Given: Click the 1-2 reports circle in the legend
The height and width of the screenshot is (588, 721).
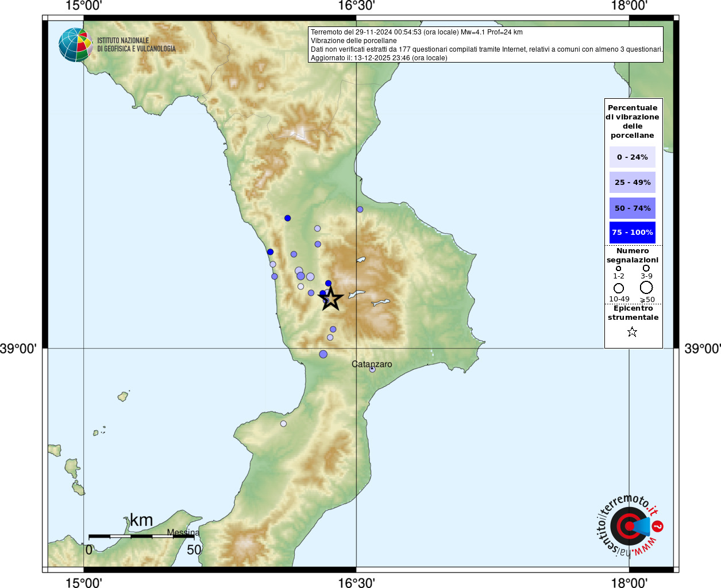Looking at the screenshot, I should (618, 268).
